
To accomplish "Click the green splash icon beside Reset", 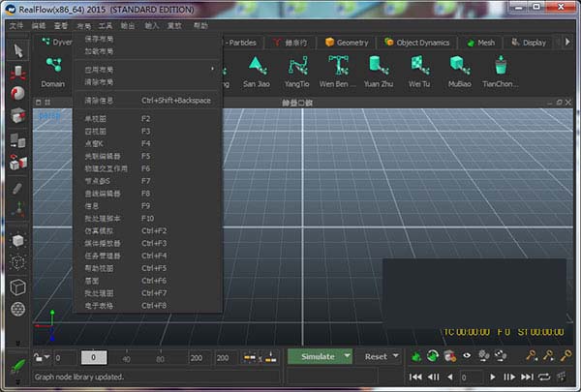I will (416, 357).
